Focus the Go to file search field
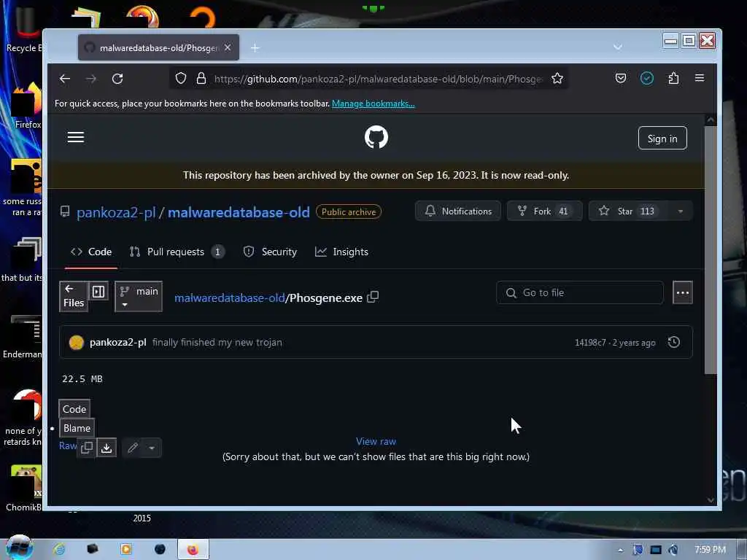The width and height of the screenshot is (747, 560). click(x=580, y=292)
